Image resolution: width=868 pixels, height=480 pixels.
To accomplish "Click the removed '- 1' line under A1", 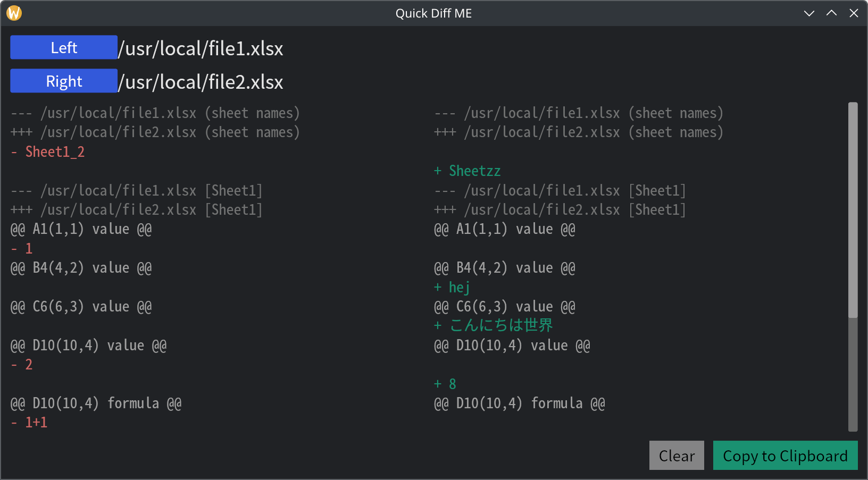I will coord(22,249).
